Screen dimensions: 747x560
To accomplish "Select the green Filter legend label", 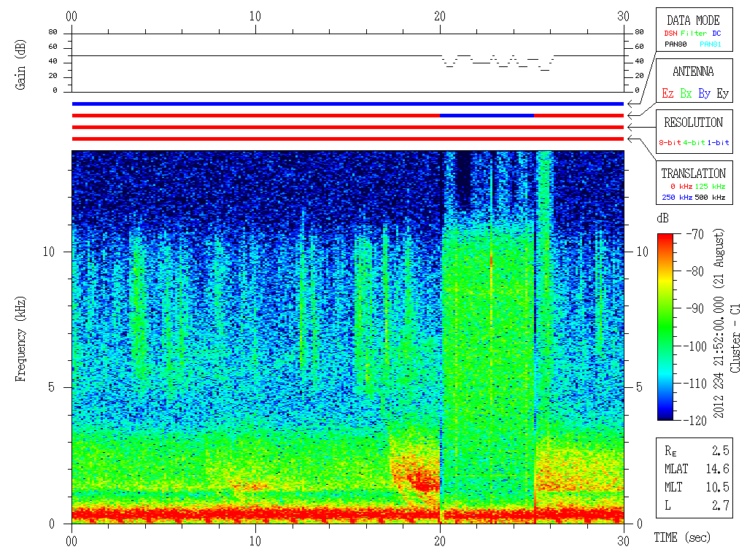I will [x=694, y=34].
